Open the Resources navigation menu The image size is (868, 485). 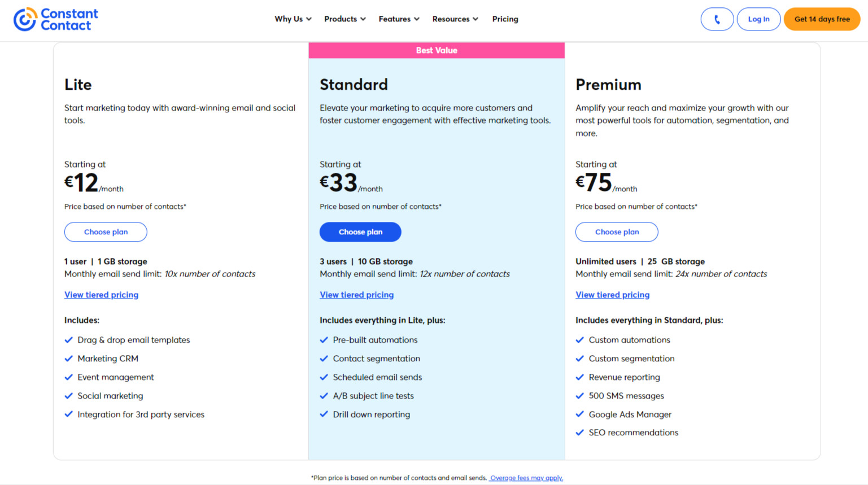[455, 19]
